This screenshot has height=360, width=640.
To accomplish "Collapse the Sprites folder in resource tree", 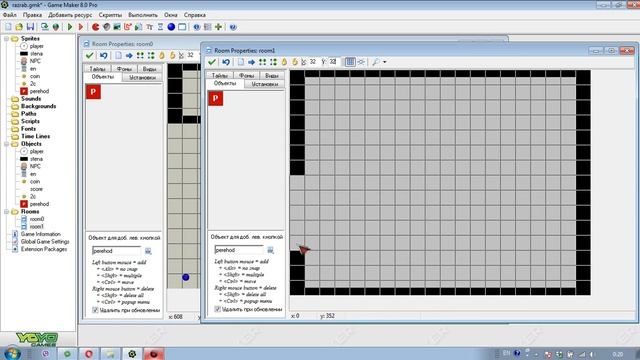I will point(7,39).
